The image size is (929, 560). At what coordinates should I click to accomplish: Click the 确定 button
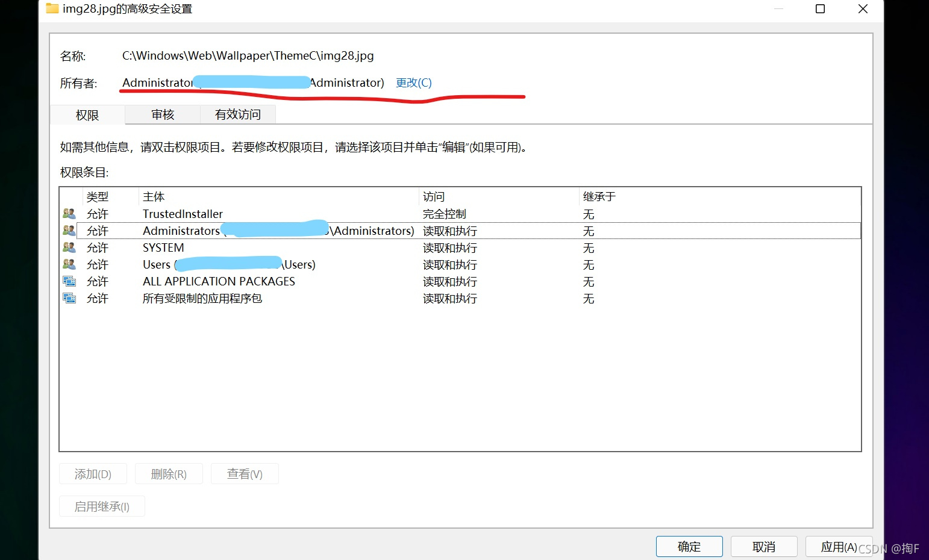(x=689, y=547)
